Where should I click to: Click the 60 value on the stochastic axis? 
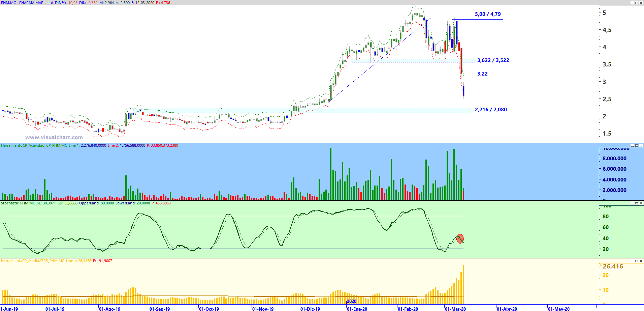[606, 227]
